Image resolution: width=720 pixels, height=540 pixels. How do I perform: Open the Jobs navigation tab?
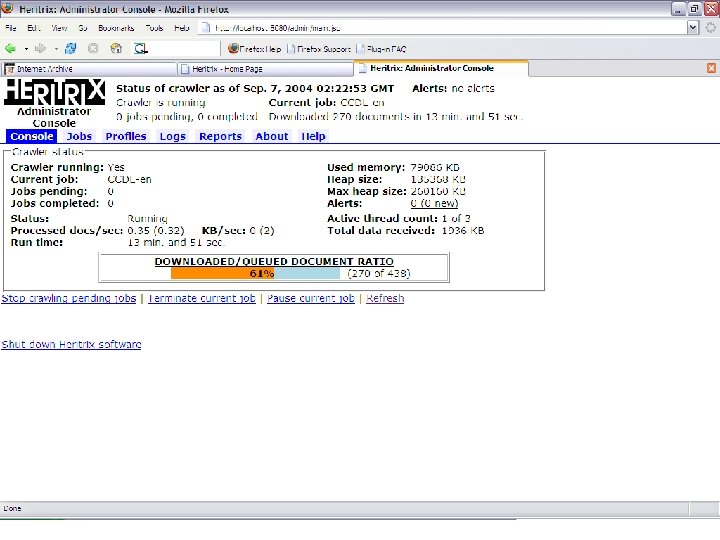click(x=79, y=136)
